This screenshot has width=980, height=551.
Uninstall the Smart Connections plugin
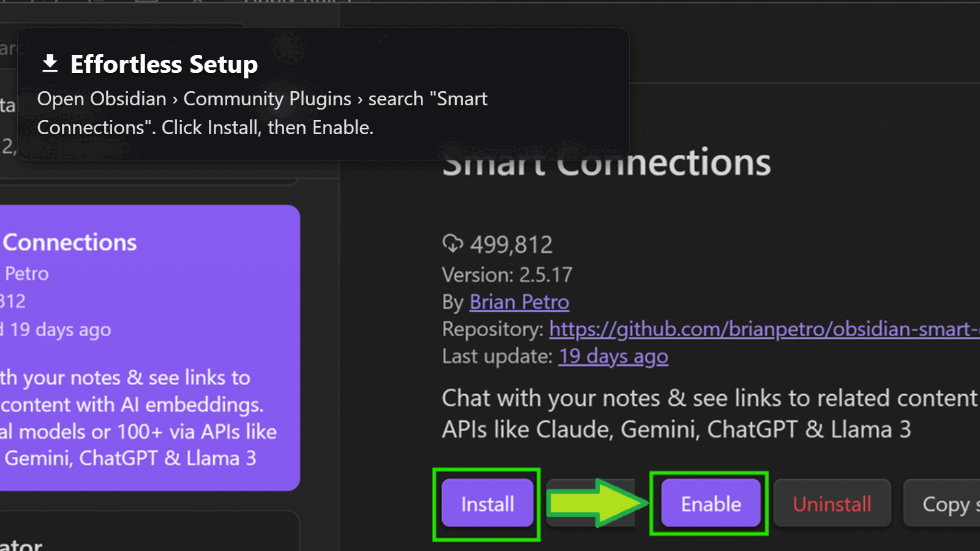(831, 503)
